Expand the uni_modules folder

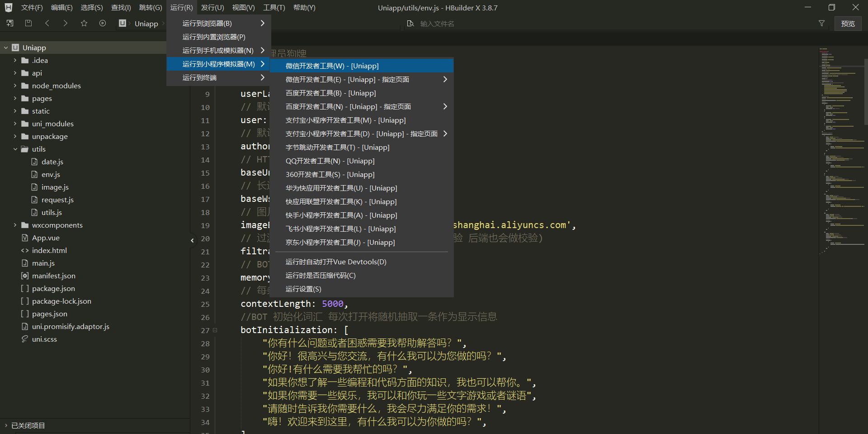point(15,124)
